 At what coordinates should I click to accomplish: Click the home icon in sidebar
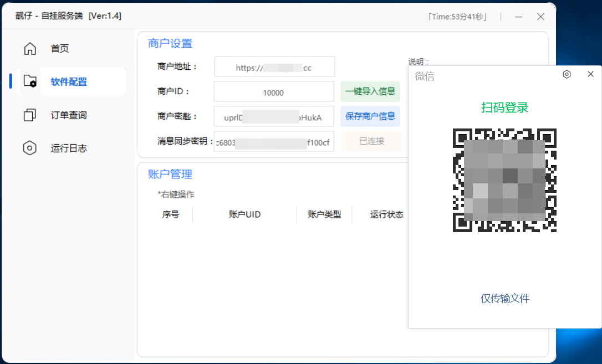(x=30, y=49)
